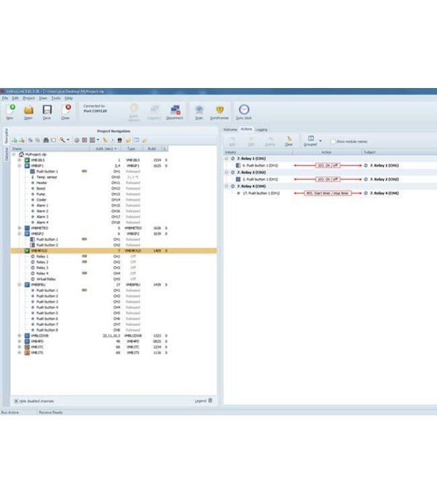The width and height of the screenshot is (437, 504).
Task: Select Push button 8 under VMB8PBU
Action: click(x=47, y=330)
